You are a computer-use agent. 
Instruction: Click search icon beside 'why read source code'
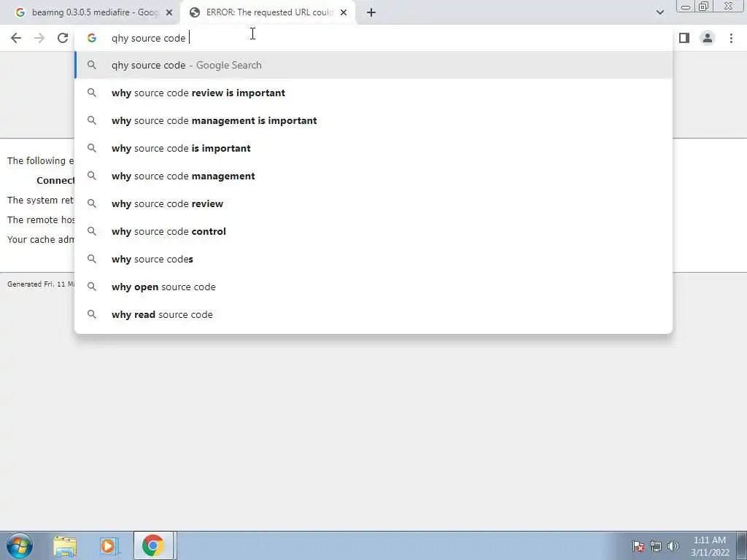[92, 314]
